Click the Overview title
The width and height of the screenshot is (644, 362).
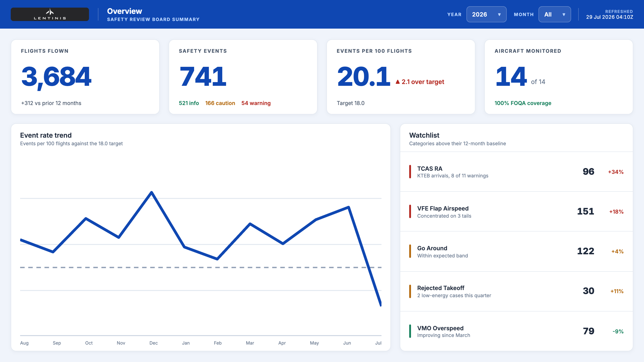click(x=125, y=11)
